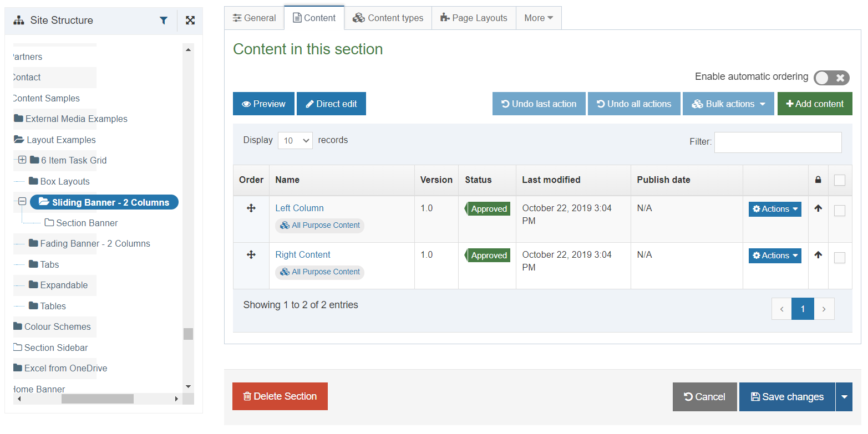Click the move handle for Right Content row

pos(251,254)
